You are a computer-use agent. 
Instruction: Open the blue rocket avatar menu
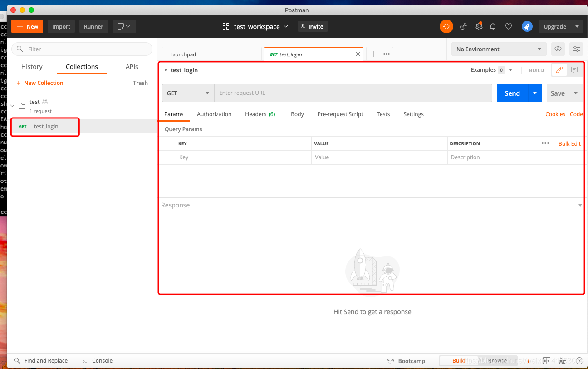(527, 26)
